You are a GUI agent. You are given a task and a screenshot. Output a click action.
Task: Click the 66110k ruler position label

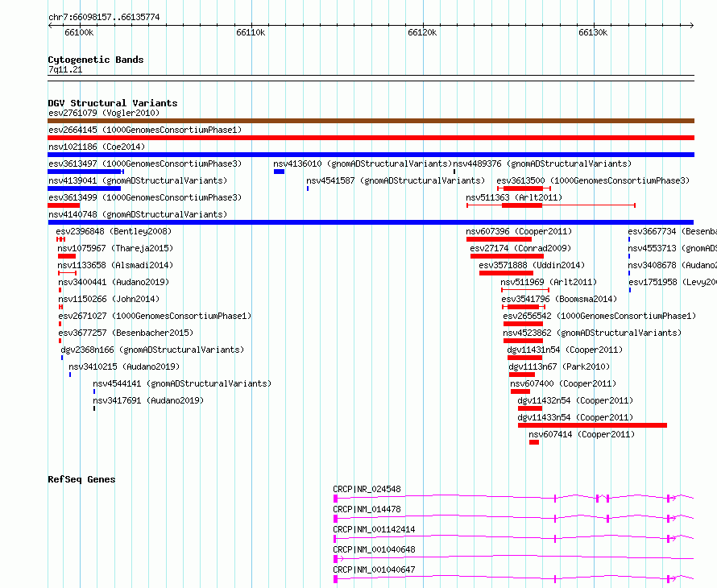pos(251,32)
